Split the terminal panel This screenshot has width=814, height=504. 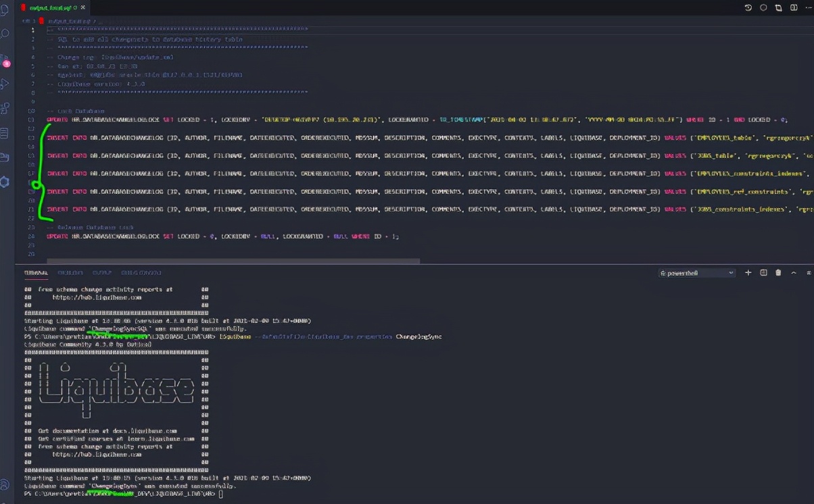click(763, 273)
